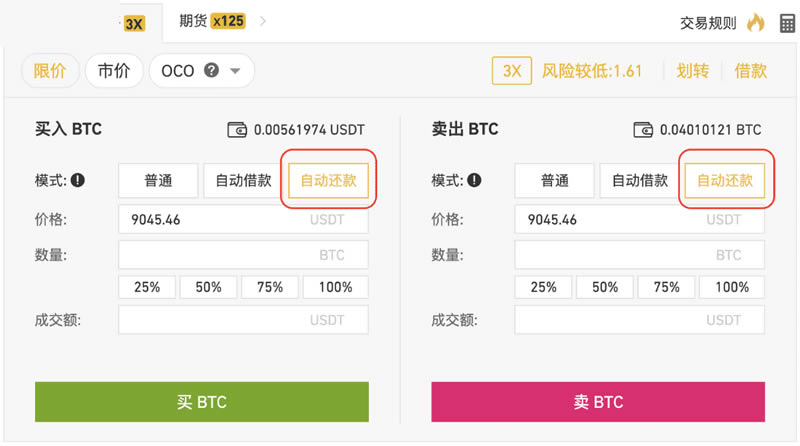Screen dimensions: 800x446
Task: Choose 50% of the buy amount
Action: tap(208, 287)
